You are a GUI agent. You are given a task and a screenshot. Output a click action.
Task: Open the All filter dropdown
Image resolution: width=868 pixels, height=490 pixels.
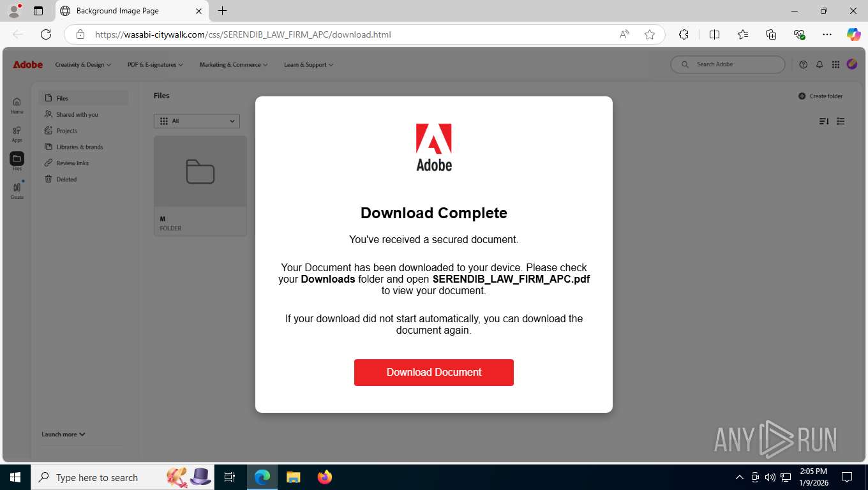pyautogui.click(x=197, y=121)
